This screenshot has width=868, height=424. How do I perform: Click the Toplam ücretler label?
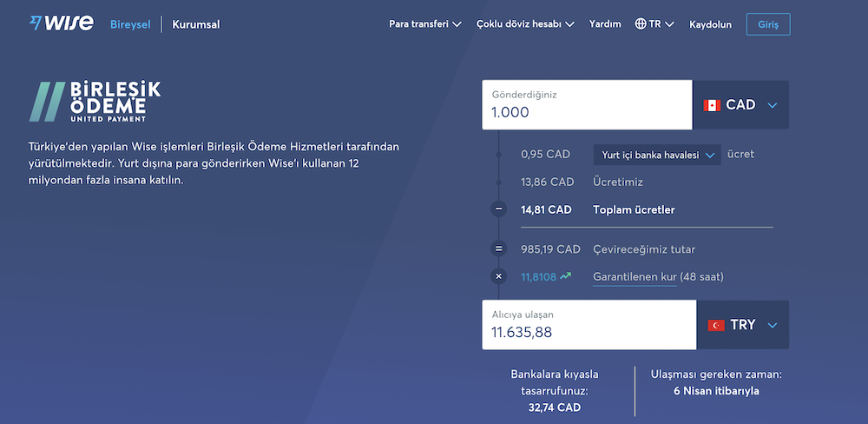pyautogui.click(x=634, y=210)
